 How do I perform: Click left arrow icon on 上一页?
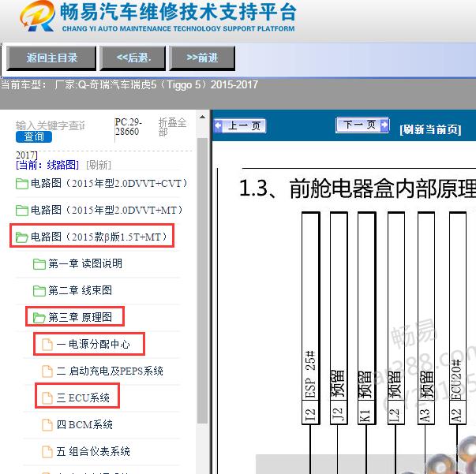point(218,125)
